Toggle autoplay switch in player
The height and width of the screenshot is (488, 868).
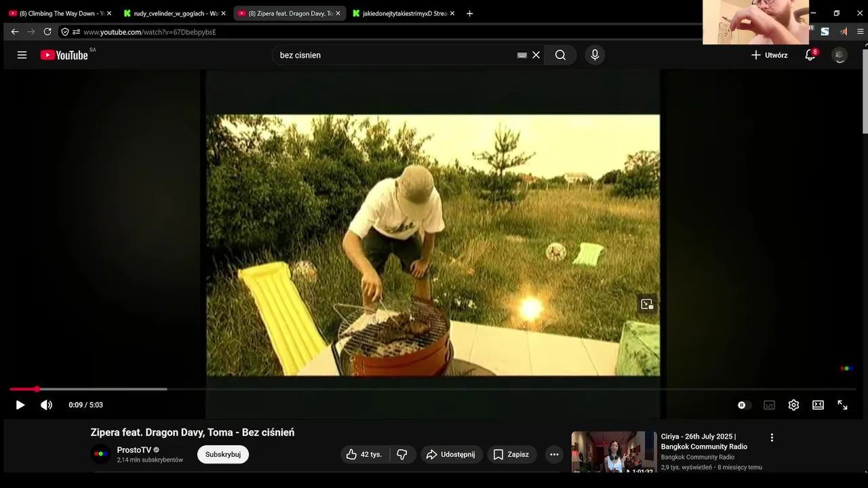tap(744, 405)
